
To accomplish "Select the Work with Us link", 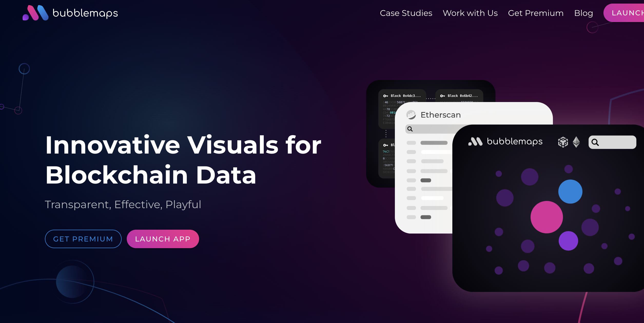I will tap(470, 13).
